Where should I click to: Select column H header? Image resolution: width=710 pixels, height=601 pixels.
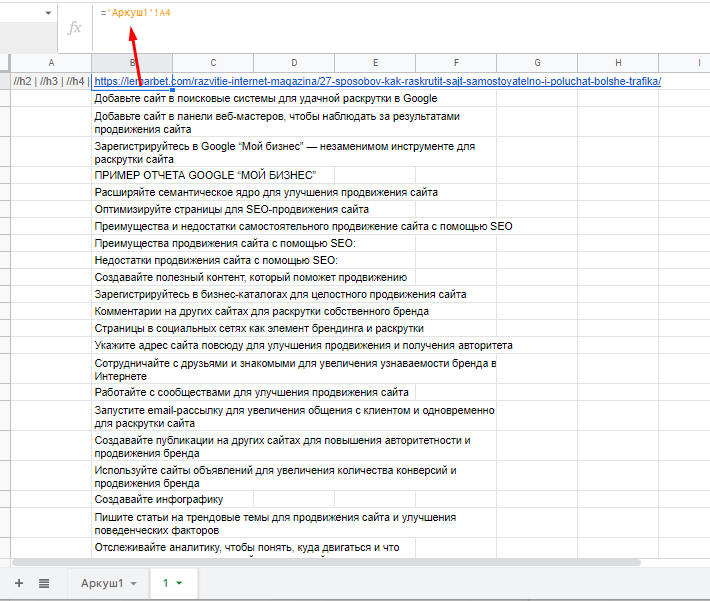coord(618,63)
